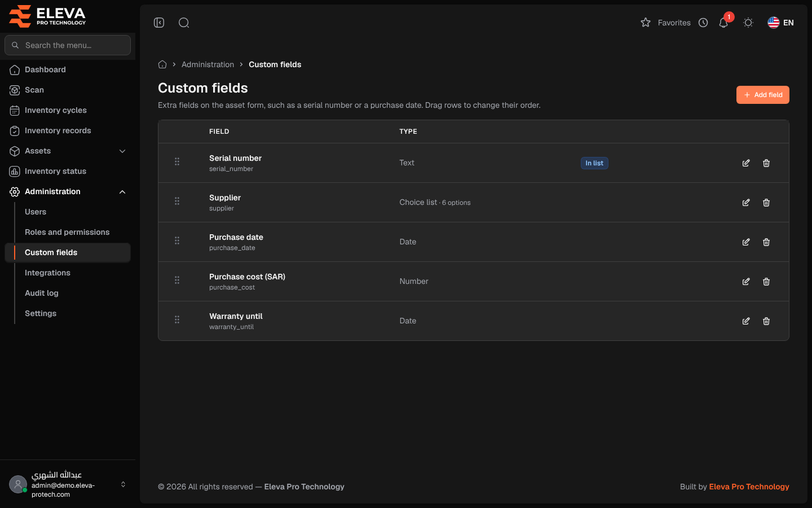
Task: Open notifications bell icon
Action: click(x=723, y=23)
